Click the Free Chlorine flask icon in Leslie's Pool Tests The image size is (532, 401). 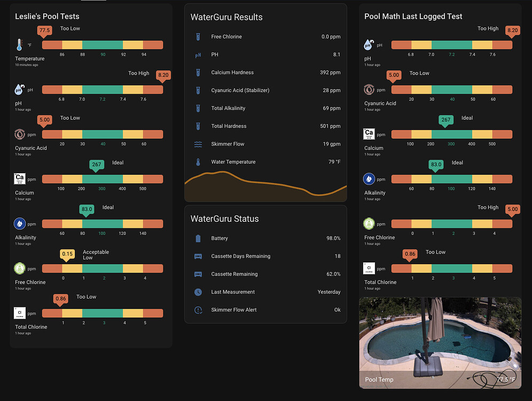point(20,268)
